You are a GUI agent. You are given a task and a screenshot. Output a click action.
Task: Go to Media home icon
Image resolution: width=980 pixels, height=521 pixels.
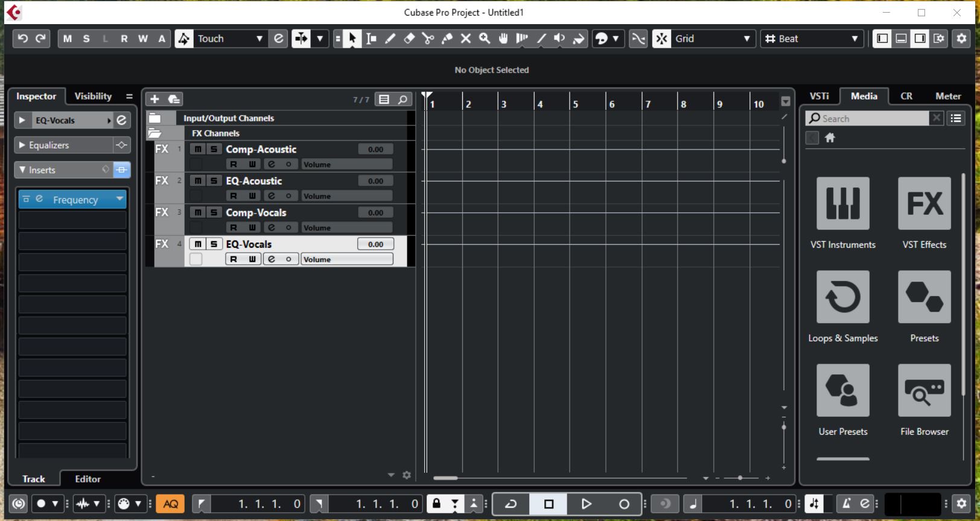coord(830,138)
